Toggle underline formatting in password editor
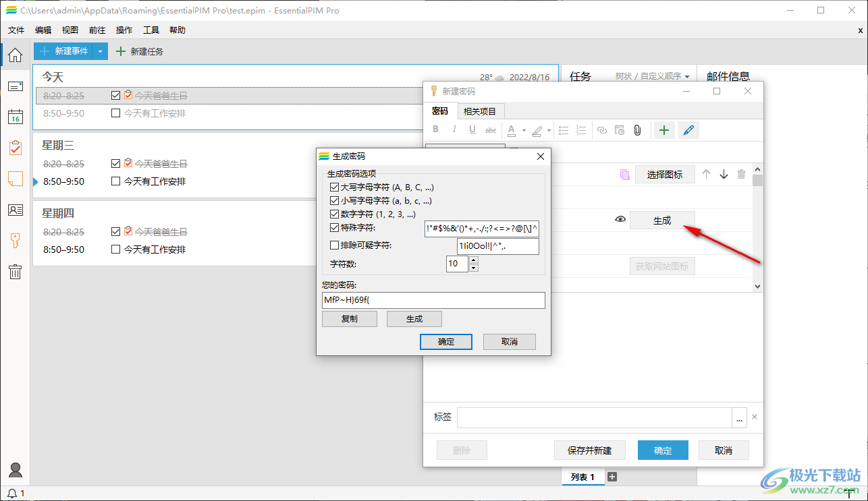868x501 pixels. click(x=472, y=130)
